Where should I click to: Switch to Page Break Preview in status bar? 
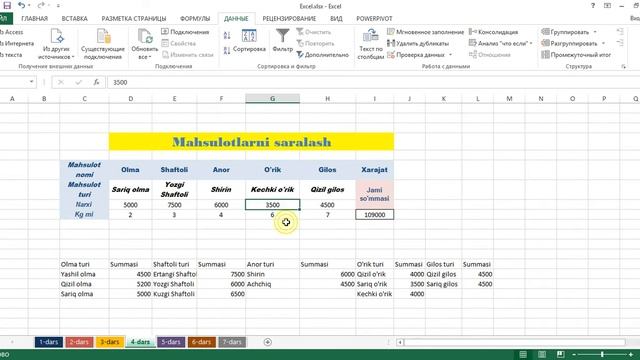560,354
